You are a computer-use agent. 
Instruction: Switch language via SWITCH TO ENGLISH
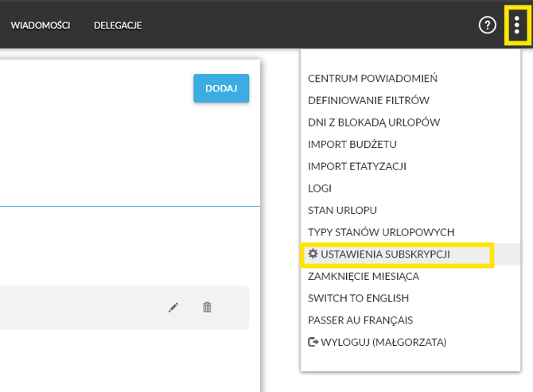click(x=358, y=298)
